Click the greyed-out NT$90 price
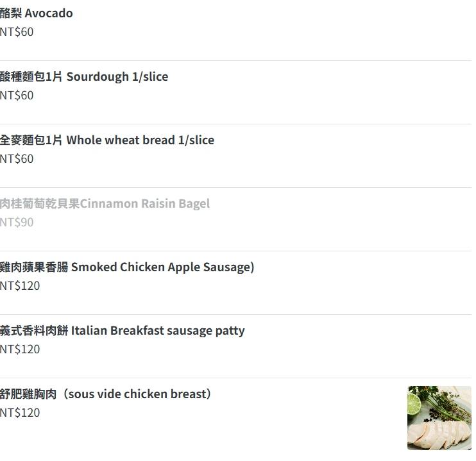Viewport: 476px width, 461px height. [x=17, y=222]
